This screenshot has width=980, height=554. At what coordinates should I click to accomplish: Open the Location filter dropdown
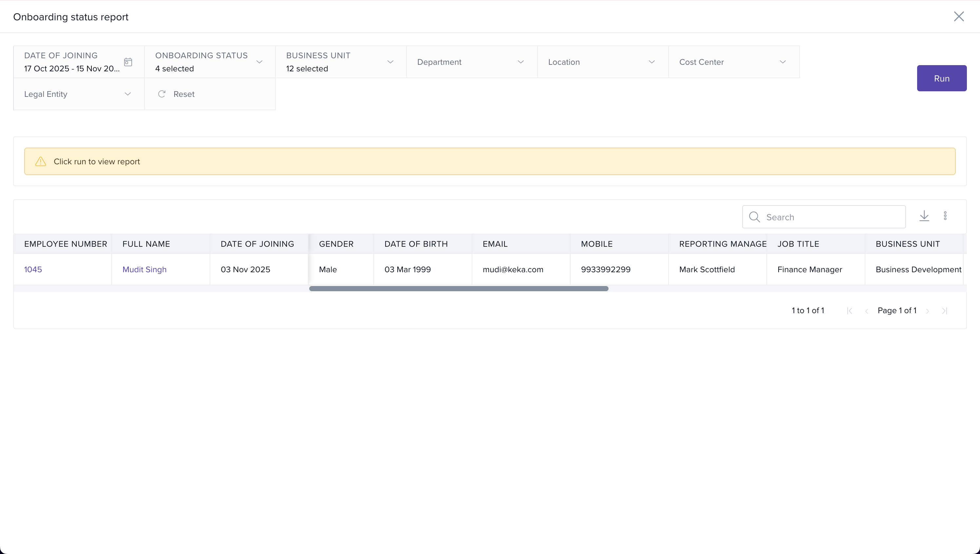[651, 62]
